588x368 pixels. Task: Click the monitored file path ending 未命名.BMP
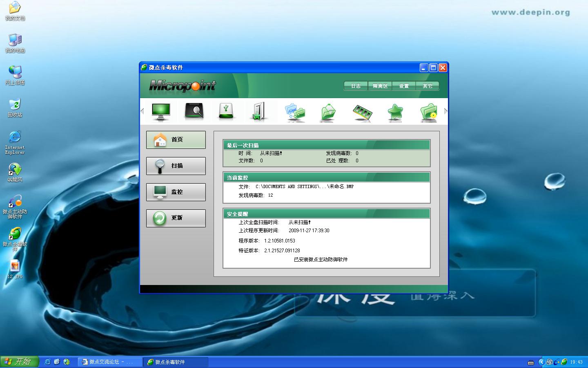(305, 186)
